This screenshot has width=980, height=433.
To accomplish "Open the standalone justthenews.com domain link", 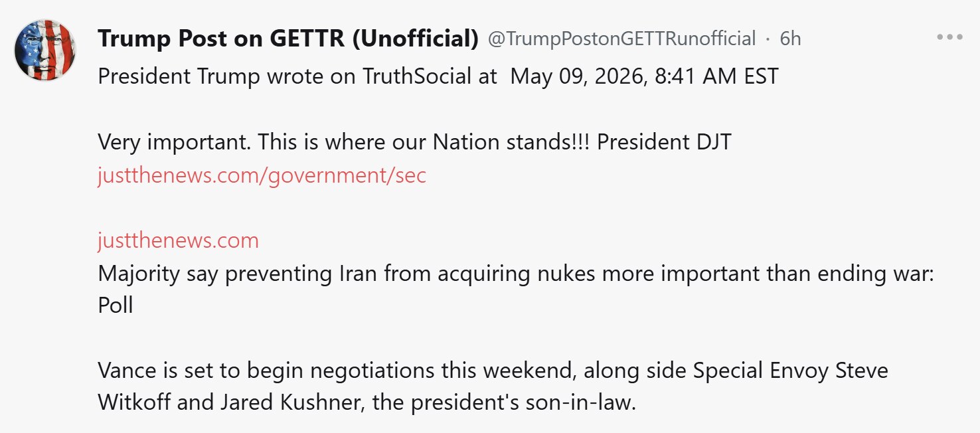I will click(x=178, y=240).
